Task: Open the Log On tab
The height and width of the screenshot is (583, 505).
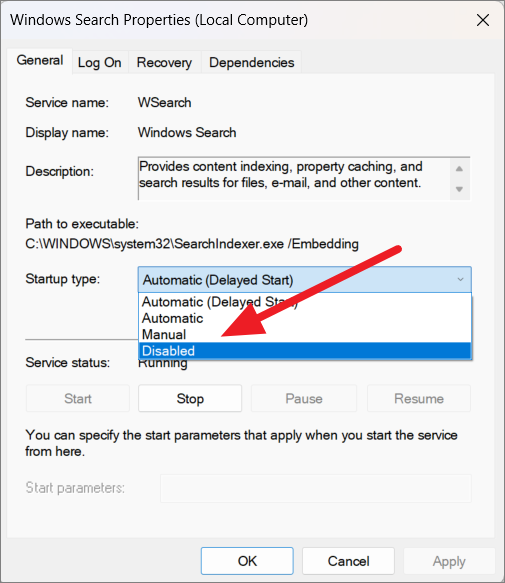Action: 100,62
